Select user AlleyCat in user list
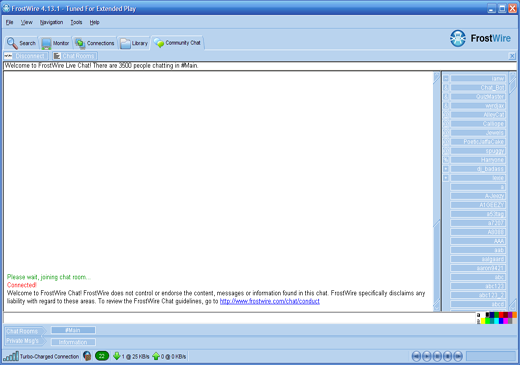The width and height of the screenshot is (520, 365). pyautogui.click(x=478, y=115)
